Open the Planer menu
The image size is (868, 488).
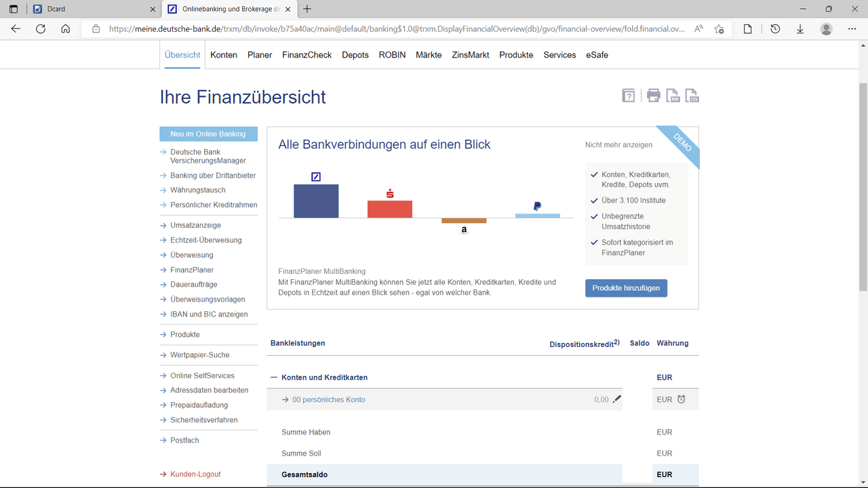(x=260, y=55)
